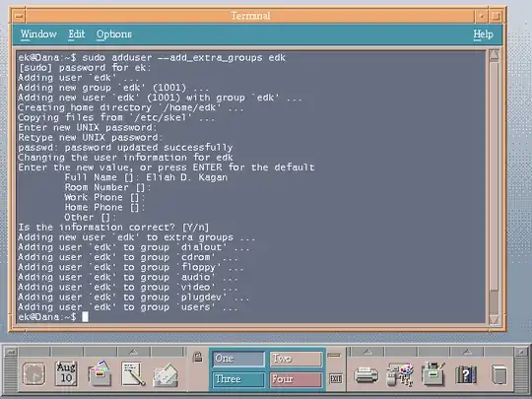
Task: Open the Terminal window menu button
Action: click(x=20, y=16)
